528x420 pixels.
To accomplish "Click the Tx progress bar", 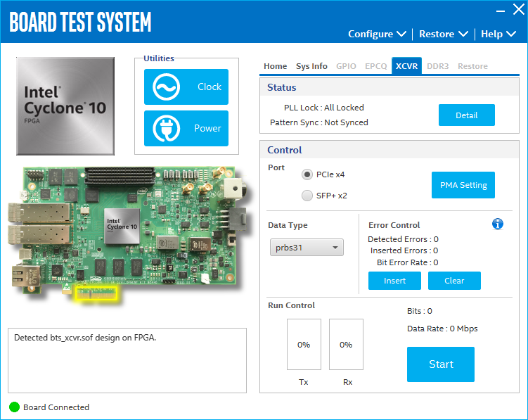I will pyautogui.click(x=304, y=344).
